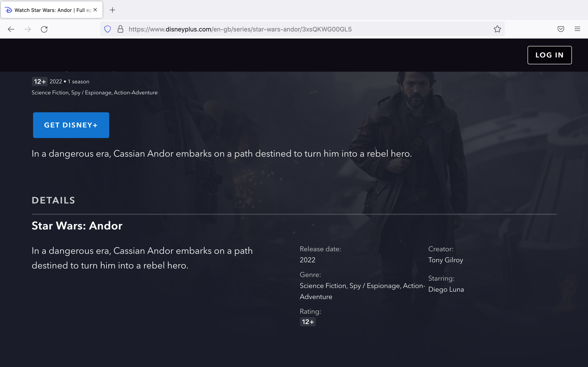Click the Release date label to expand it

click(320, 249)
